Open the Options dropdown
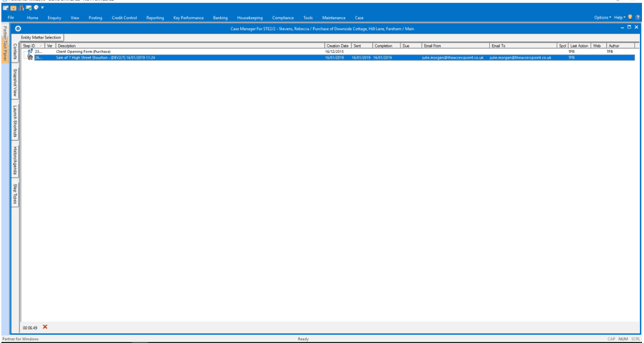 [602, 18]
